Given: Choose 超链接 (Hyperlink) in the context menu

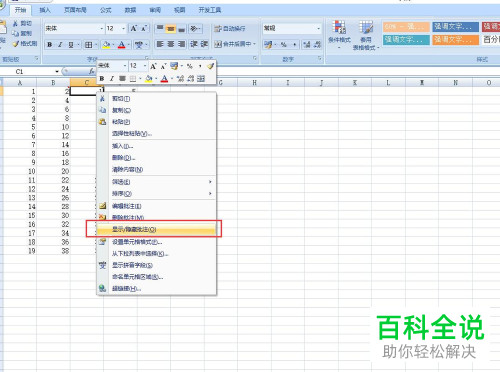Looking at the screenshot, I should [x=156, y=289].
